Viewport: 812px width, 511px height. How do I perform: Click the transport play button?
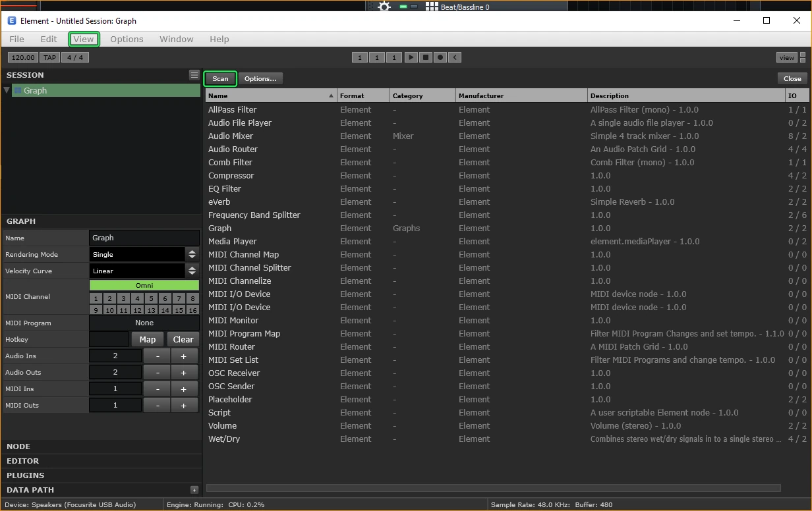tap(411, 57)
